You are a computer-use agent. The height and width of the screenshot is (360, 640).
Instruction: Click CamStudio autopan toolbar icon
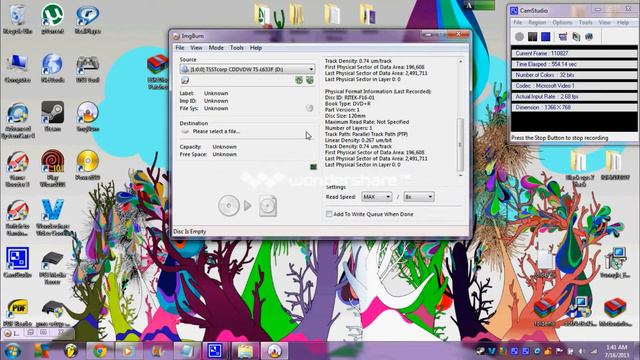point(589,37)
